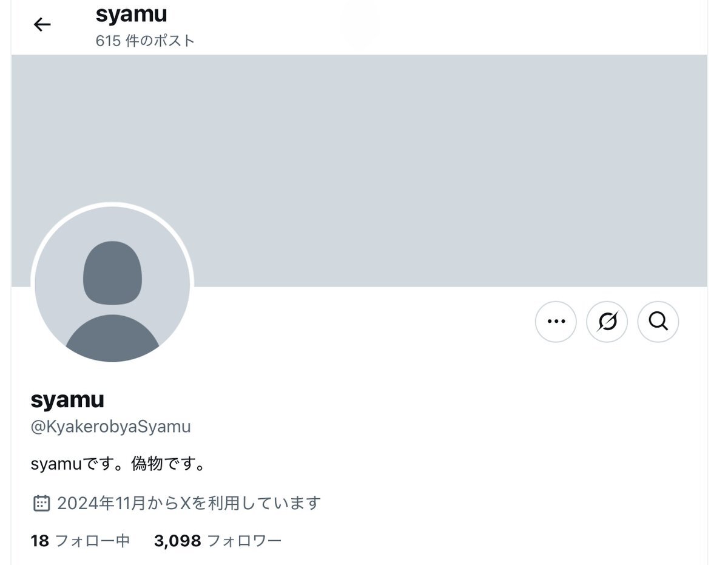This screenshot has height=565, width=728.
Task: Select the @KyakerobyaSyamu handle
Action: click(x=110, y=427)
